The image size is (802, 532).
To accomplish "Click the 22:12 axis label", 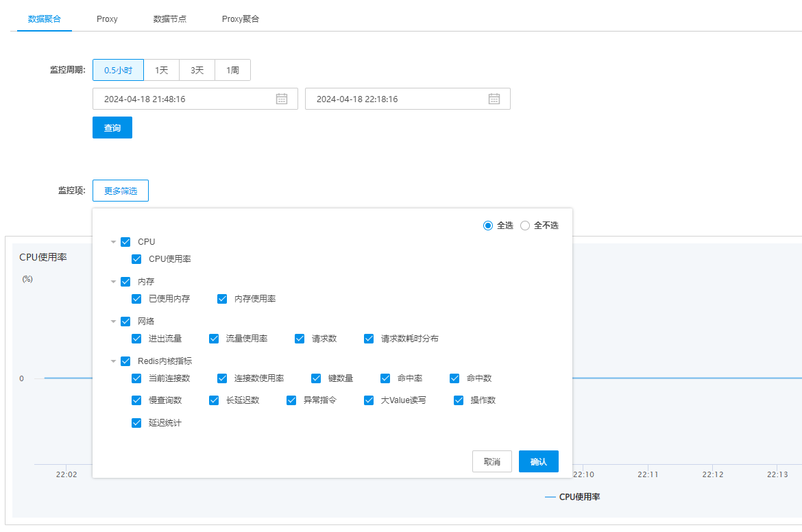I will (x=712, y=474).
